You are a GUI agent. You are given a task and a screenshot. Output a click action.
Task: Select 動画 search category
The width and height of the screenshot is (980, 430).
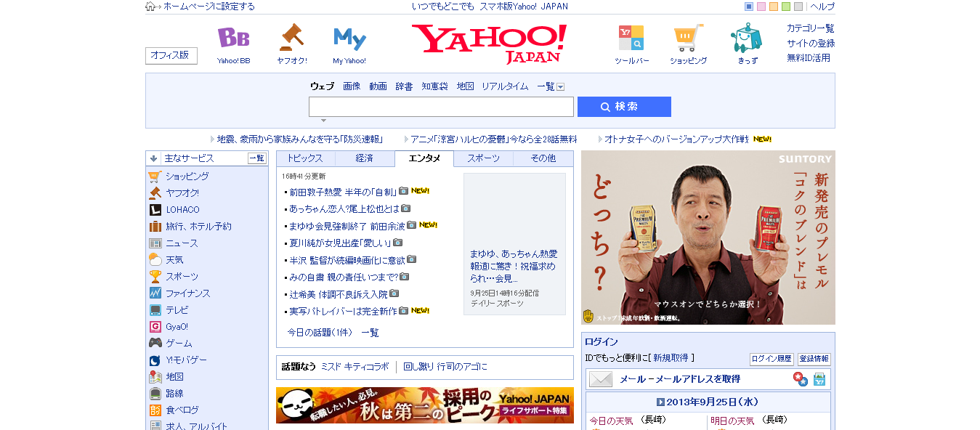pos(378,86)
